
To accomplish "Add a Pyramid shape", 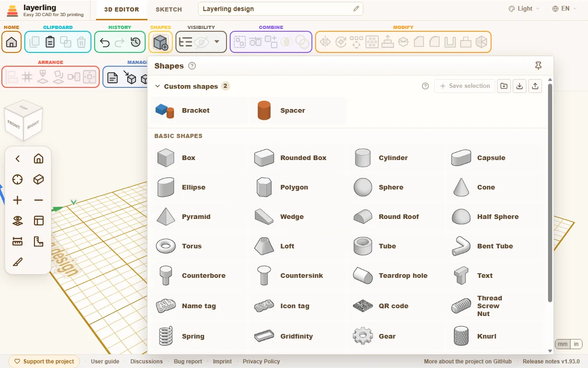I will coord(199,217).
